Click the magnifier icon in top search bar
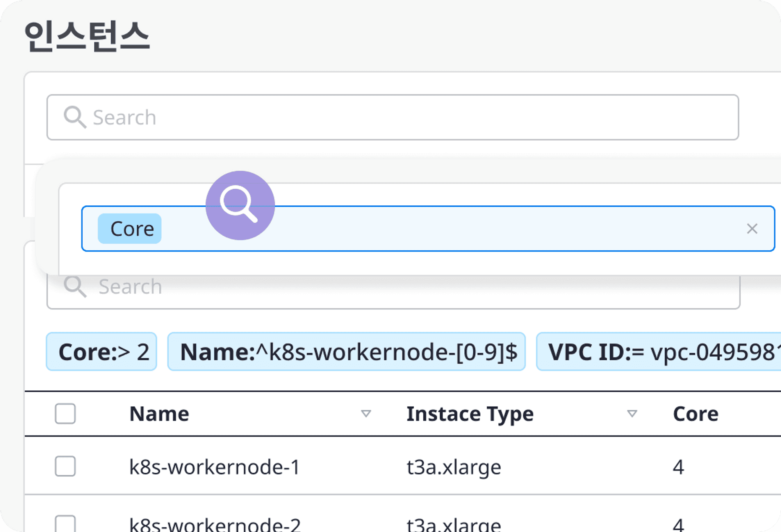The width and height of the screenshot is (781, 532). point(75,117)
